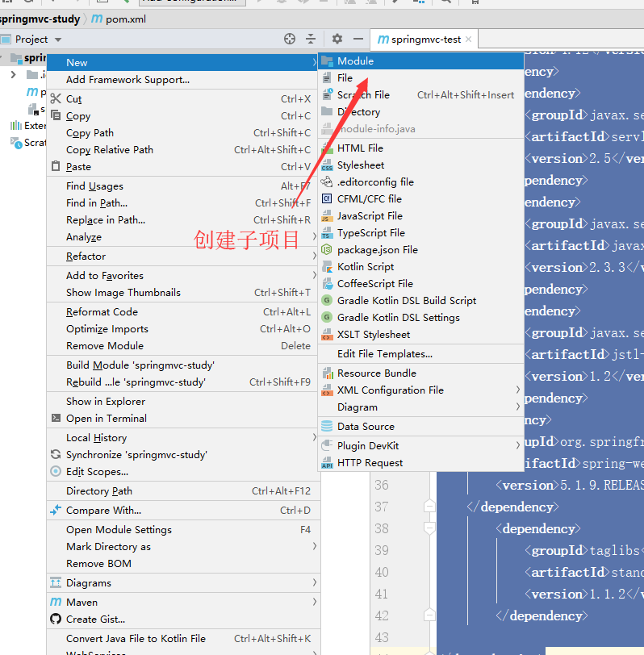644x655 pixels.
Task: Choose Directory in New submenu
Action: [420, 112]
